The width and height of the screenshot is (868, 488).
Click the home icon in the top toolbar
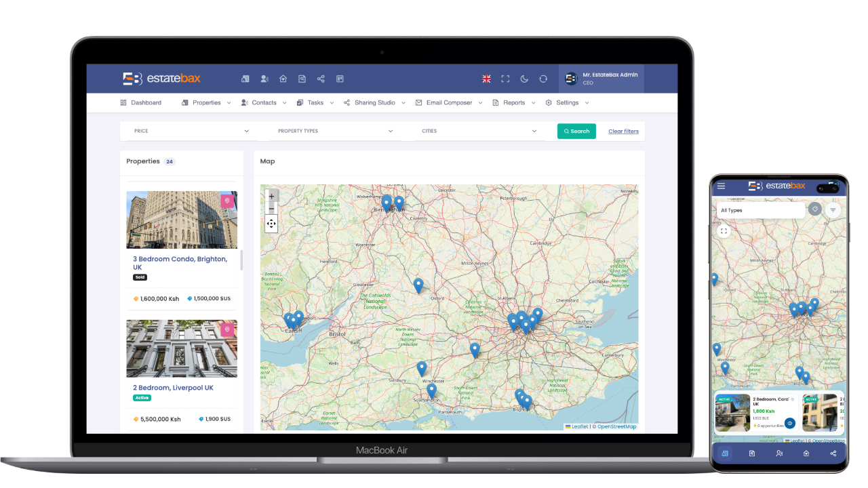click(283, 79)
